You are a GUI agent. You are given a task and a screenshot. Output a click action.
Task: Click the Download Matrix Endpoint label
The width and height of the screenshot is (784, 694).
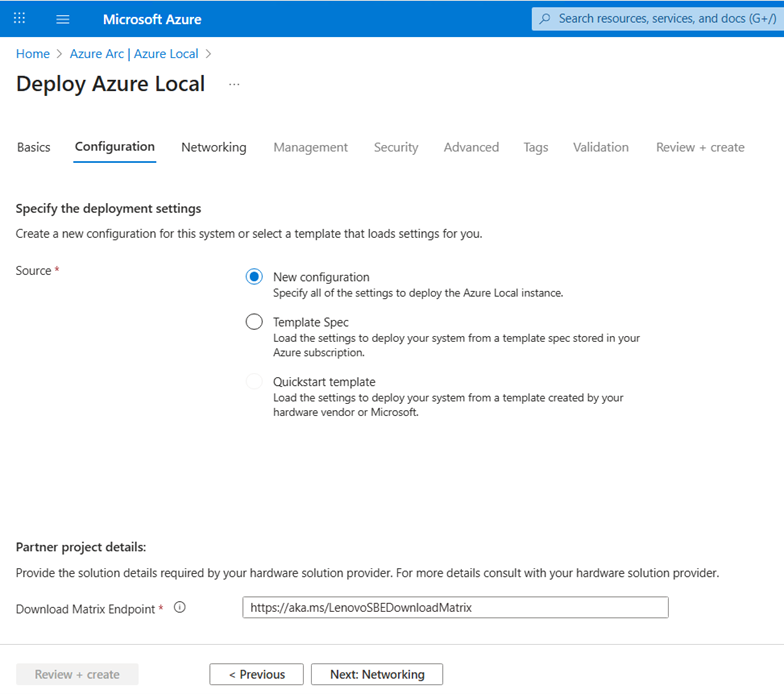click(x=86, y=609)
